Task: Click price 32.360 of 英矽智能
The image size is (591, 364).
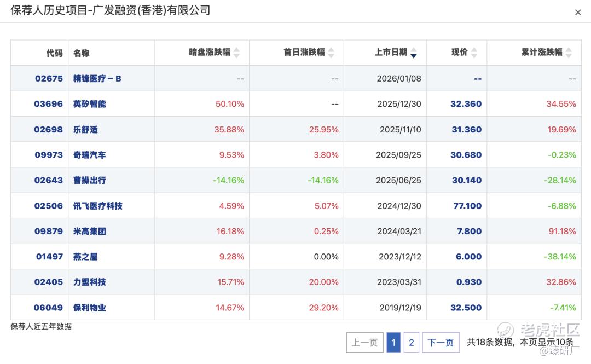Action: pyautogui.click(x=466, y=104)
